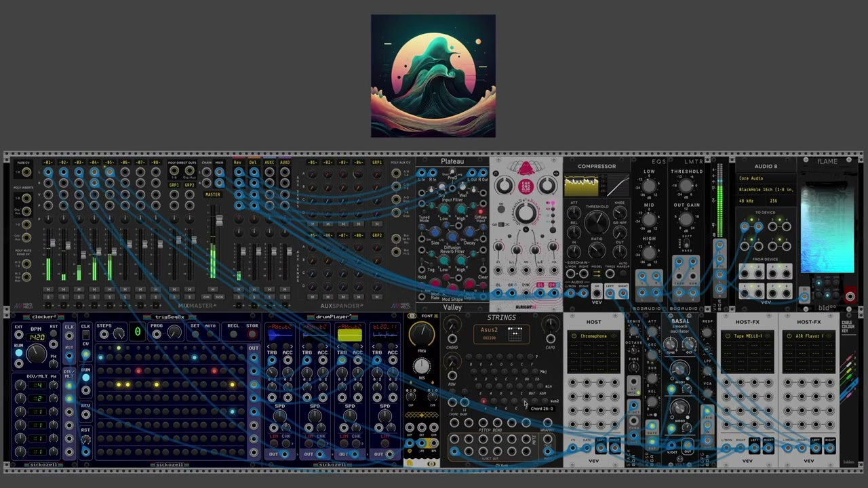Click the Rev aux return fader
Viewport: 868px width, 488px height.
pyautogui.click(x=243, y=251)
